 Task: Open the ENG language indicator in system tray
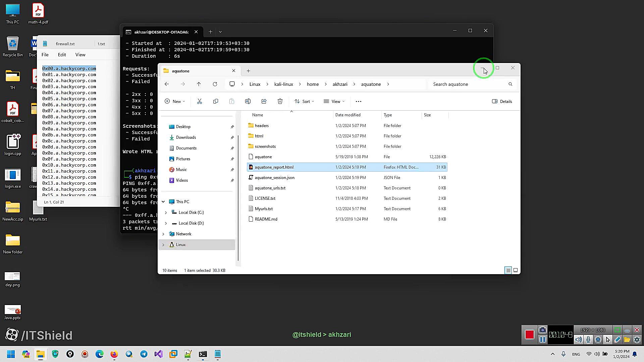pyautogui.click(x=576, y=354)
